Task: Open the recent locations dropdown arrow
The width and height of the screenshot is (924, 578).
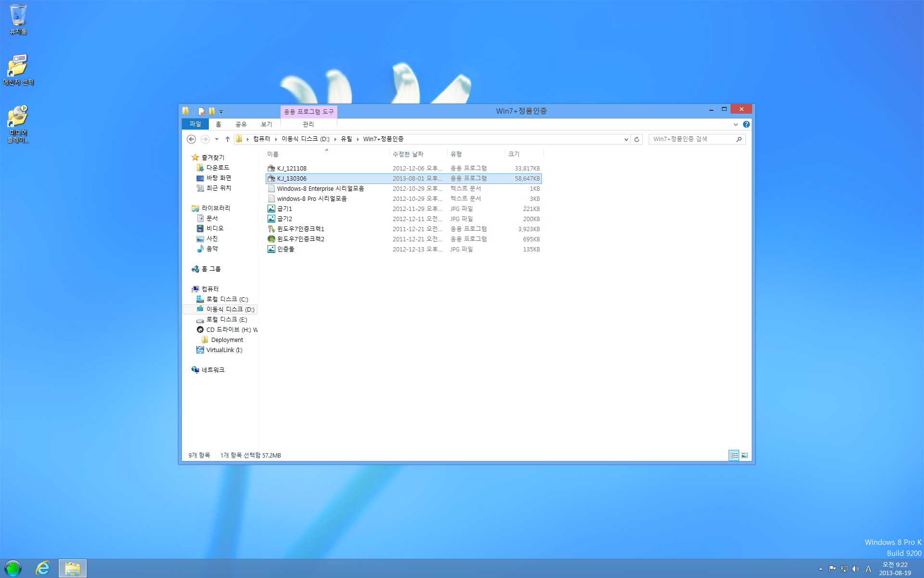Action: [217, 139]
